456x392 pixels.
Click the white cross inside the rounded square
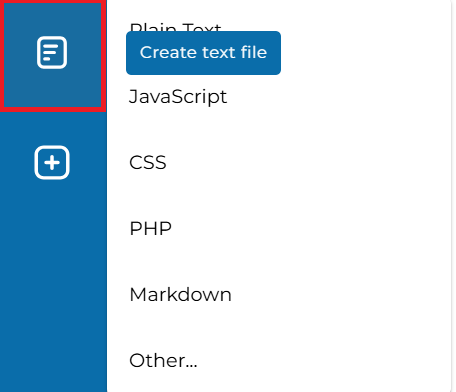coord(52,163)
